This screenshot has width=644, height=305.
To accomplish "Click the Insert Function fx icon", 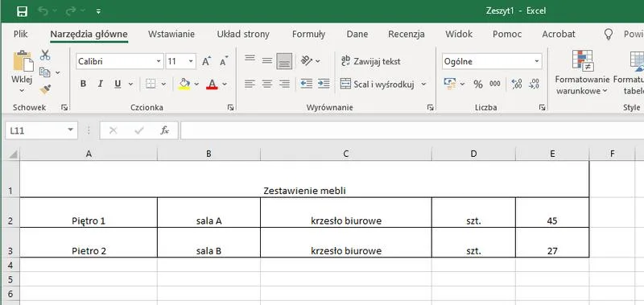I will point(165,130).
